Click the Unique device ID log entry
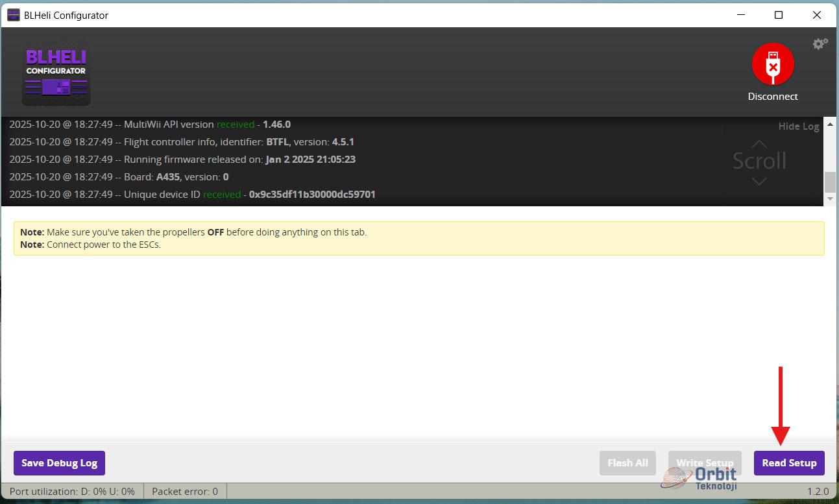Viewport: 839px width, 504px height. (x=192, y=195)
